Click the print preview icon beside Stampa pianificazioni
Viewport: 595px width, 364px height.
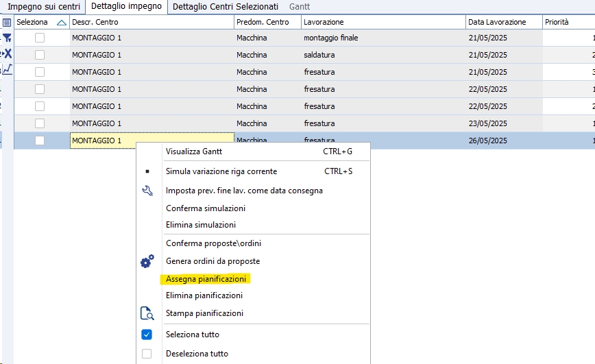[147, 313]
